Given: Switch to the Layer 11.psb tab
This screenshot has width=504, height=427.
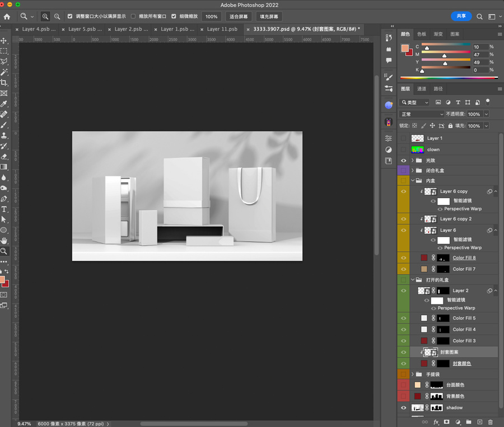Looking at the screenshot, I should [x=222, y=29].
